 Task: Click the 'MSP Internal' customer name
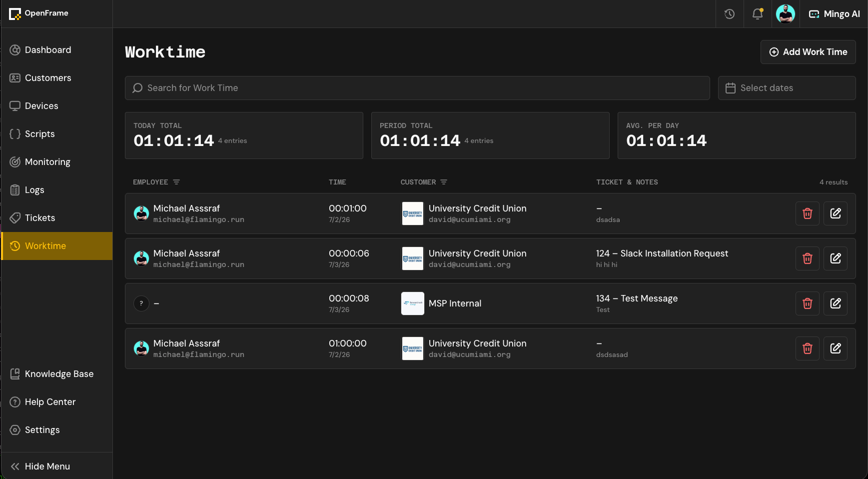coord(455,303)
